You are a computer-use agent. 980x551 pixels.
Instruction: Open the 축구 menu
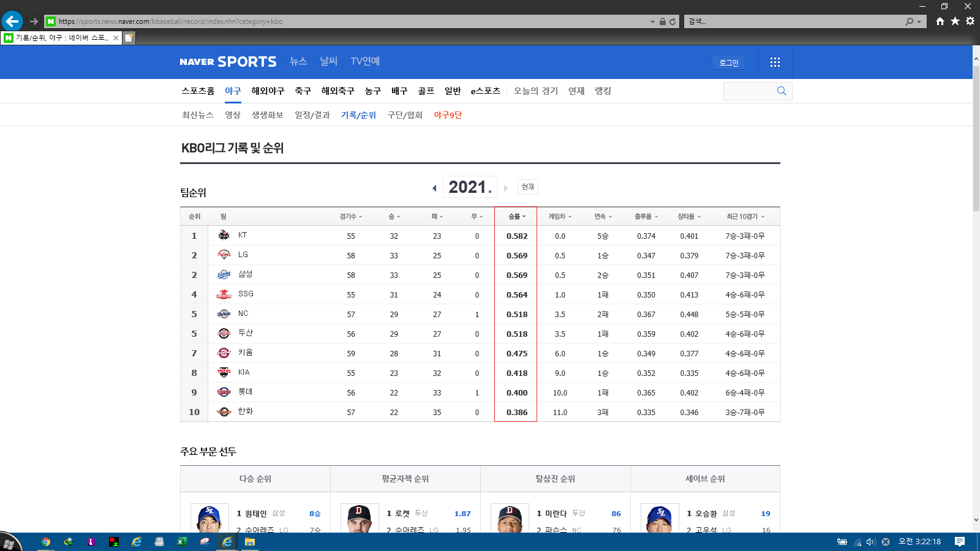303,91
